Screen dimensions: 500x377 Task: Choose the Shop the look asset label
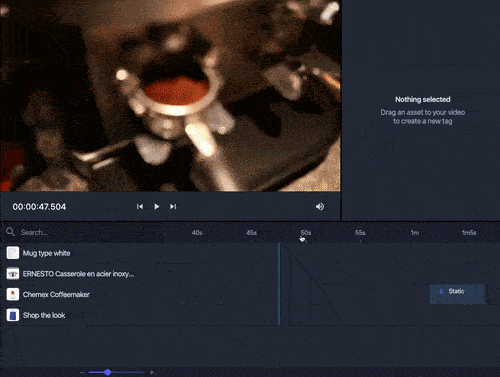click(x=44, y=315)
